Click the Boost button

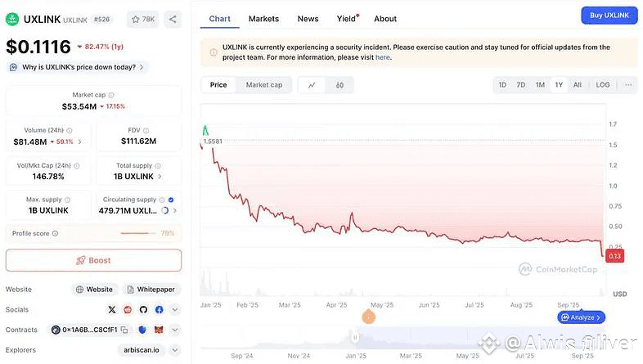tap(93, 260)
